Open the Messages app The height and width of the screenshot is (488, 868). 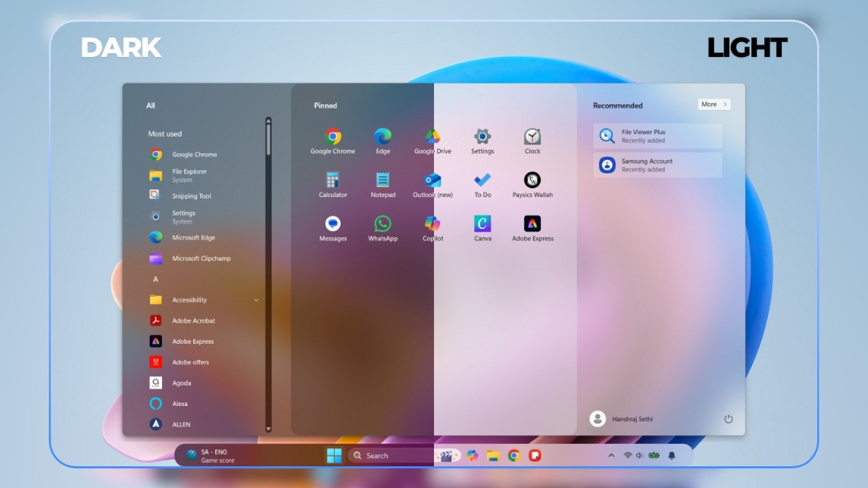coord(333,228)
